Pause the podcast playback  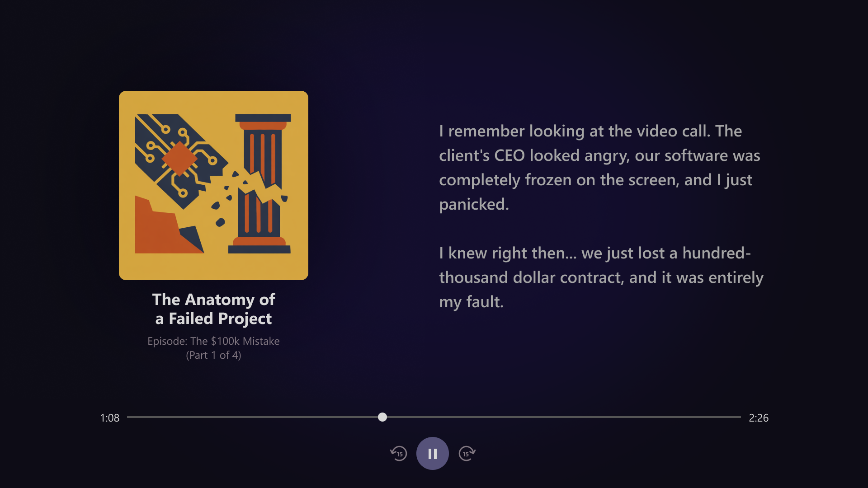[x=432, y=453]
